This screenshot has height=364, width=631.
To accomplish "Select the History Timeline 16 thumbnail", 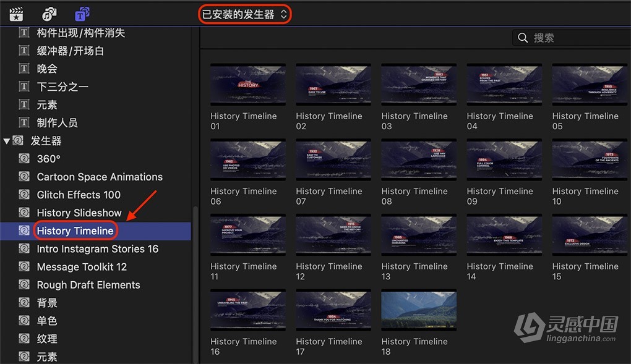I will tap(248, 310).
